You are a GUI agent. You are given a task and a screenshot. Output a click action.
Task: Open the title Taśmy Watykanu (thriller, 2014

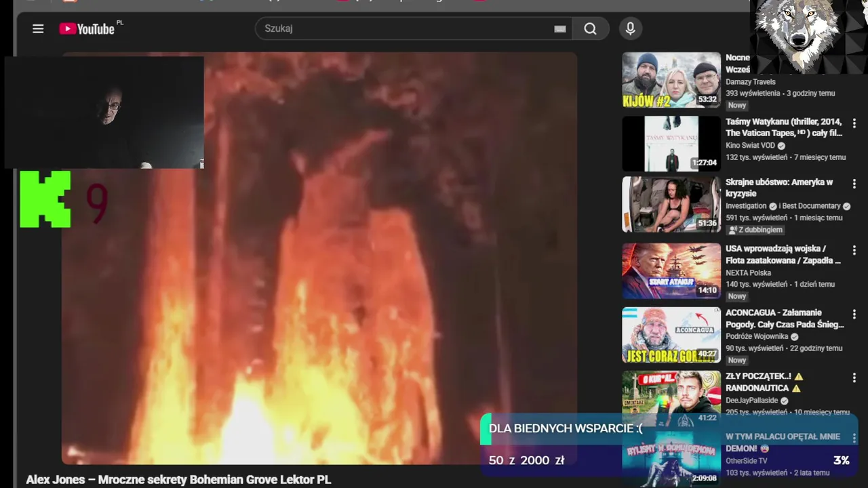(784, 127)
